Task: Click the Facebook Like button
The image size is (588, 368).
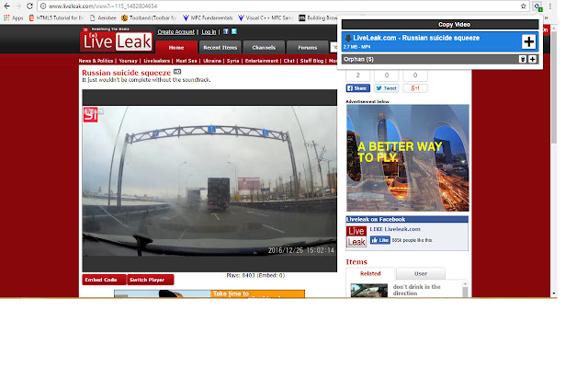Action: point(379,240)
